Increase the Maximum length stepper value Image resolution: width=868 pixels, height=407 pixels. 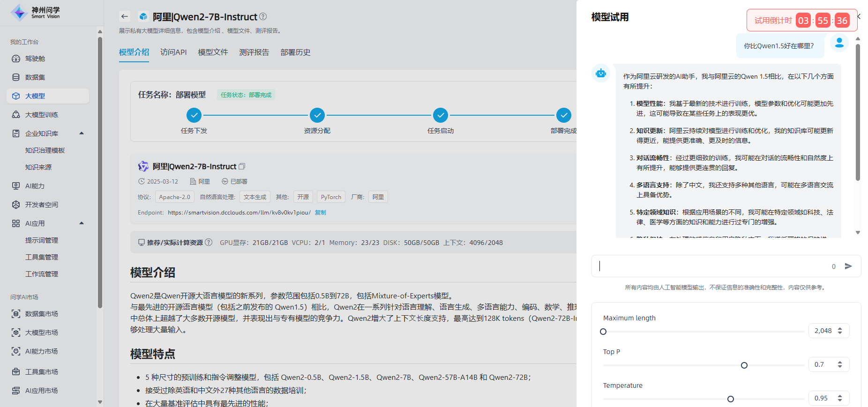840,328
